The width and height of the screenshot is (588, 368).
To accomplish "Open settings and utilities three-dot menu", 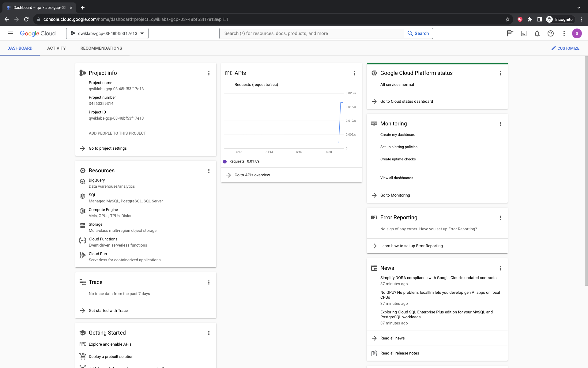I will tap(564, 33).
